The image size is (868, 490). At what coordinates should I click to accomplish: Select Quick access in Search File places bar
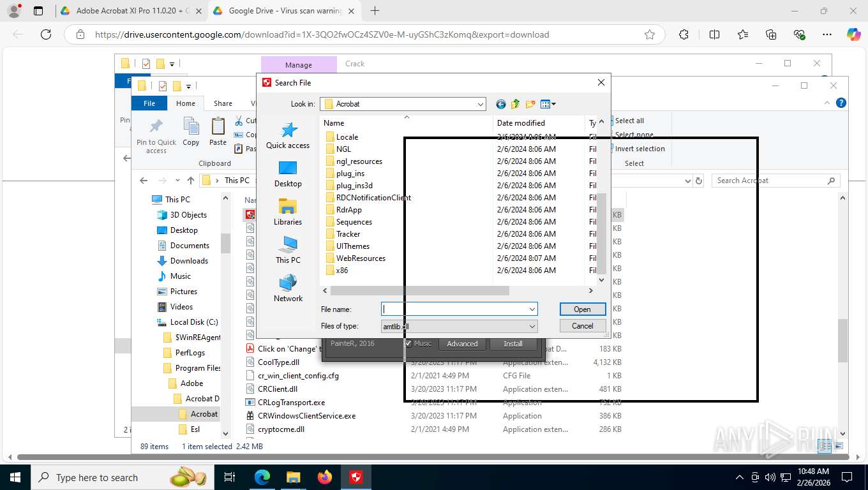(x=288, y=135)
